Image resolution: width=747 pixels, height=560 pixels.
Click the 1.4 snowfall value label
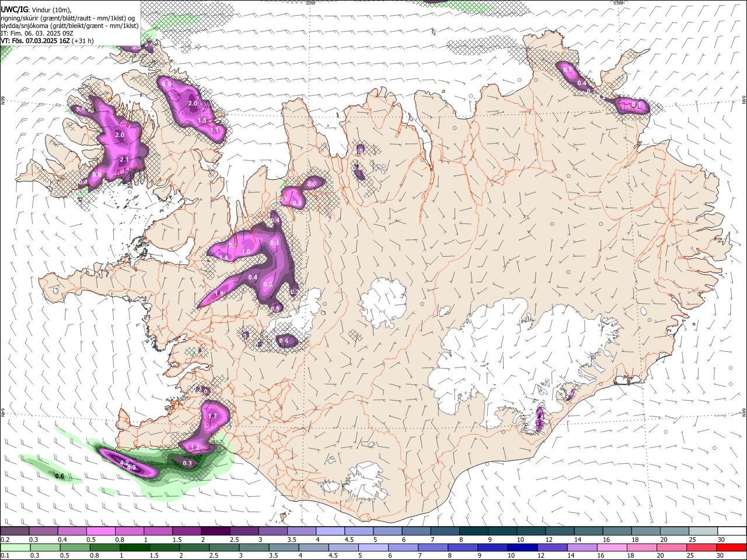(x=224, y=257)
